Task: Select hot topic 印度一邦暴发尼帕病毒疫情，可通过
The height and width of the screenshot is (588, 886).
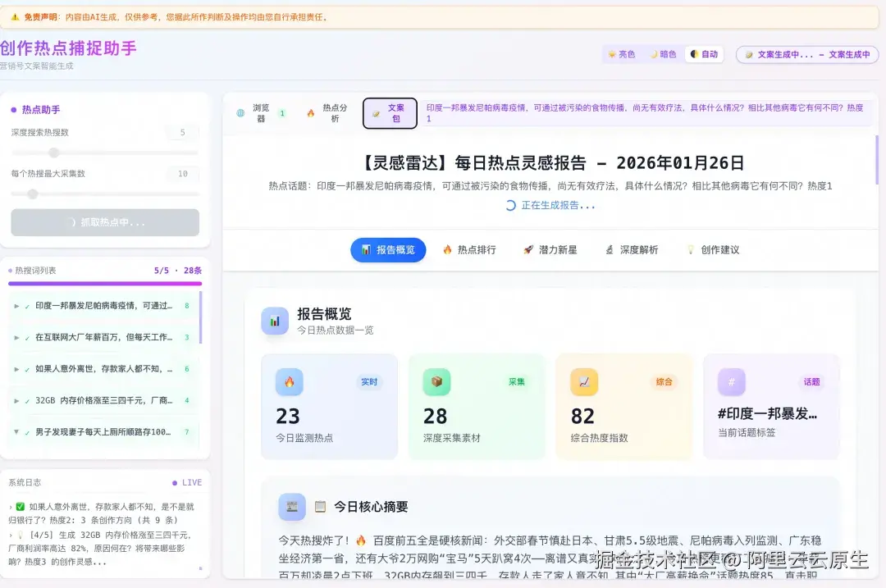Action: click(x=103, y=306)
